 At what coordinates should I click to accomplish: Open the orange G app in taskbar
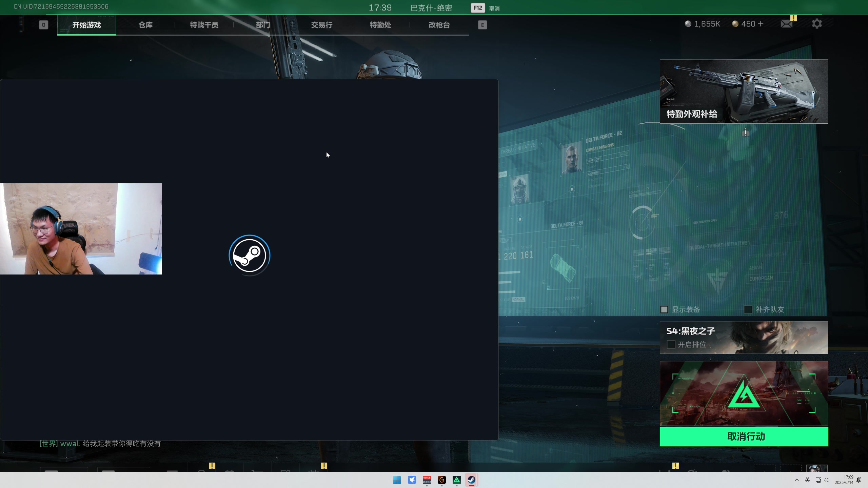[x=441, y=480]
